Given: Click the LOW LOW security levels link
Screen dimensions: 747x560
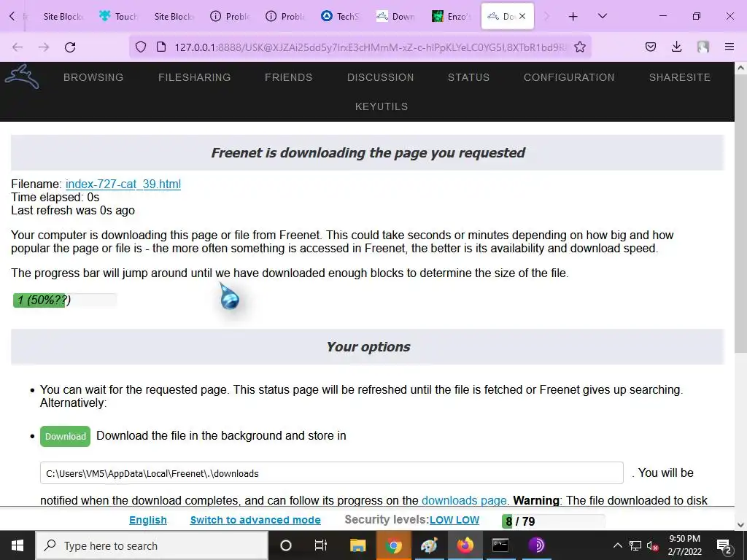Looking at the screenshot, I should pos(454,520).
